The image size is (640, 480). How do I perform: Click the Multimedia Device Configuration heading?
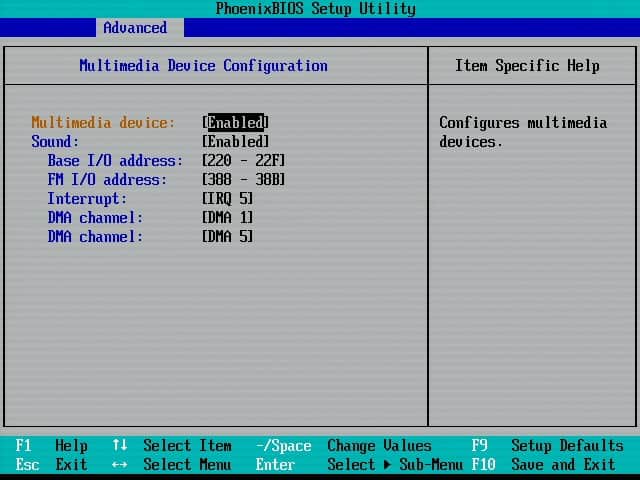[x=204, y=66]
